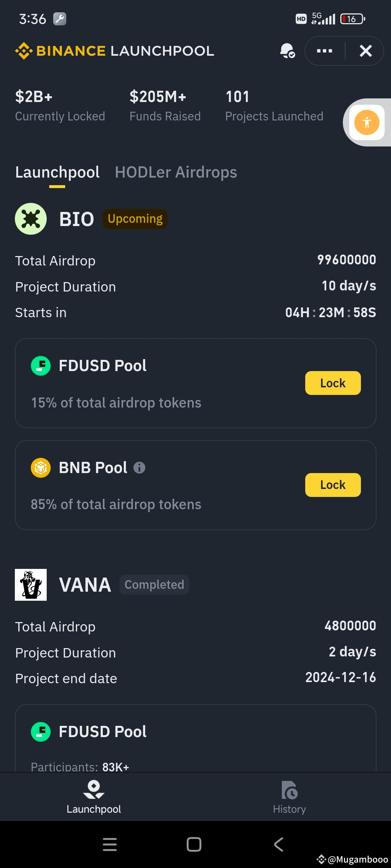391x868 pixels.
Task: Select the Launchpool tab heading
Action: coord(57,173)
